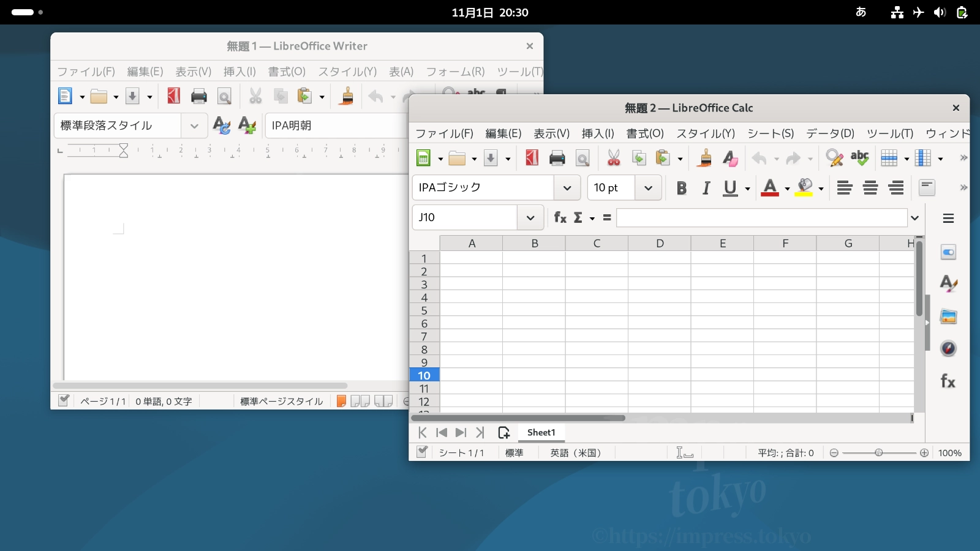Click the insert row icon in Calc

pyautogui.click(x=889, y=158)
